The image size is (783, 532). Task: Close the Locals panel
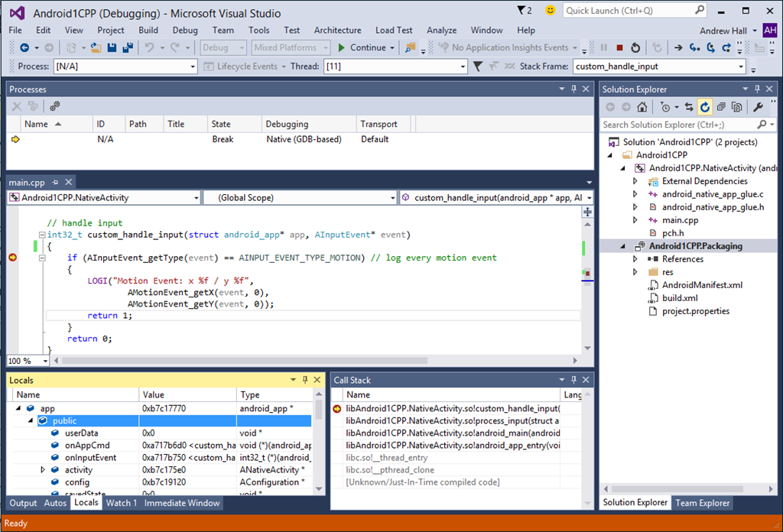[x=317, y=380]
